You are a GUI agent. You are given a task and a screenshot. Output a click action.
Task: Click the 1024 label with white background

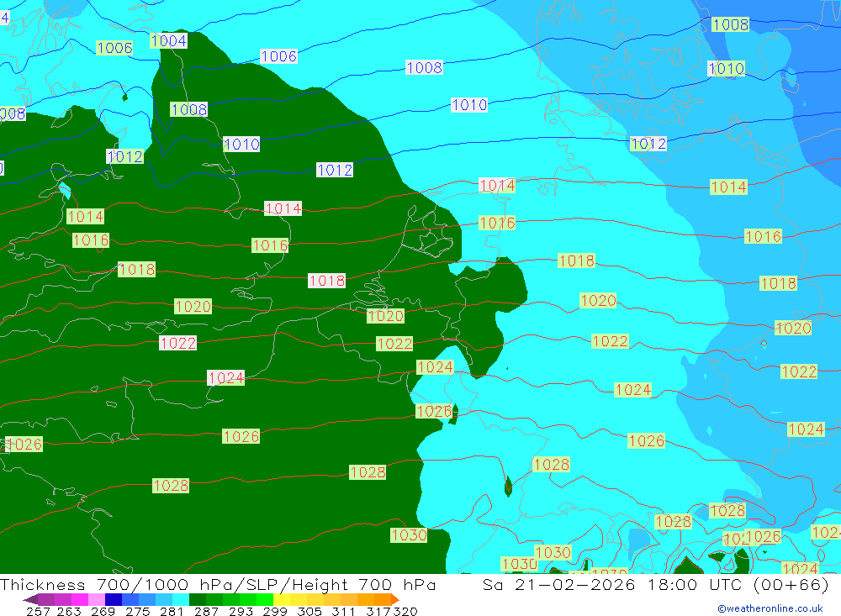pyautogui.click(x=225, y=378)
